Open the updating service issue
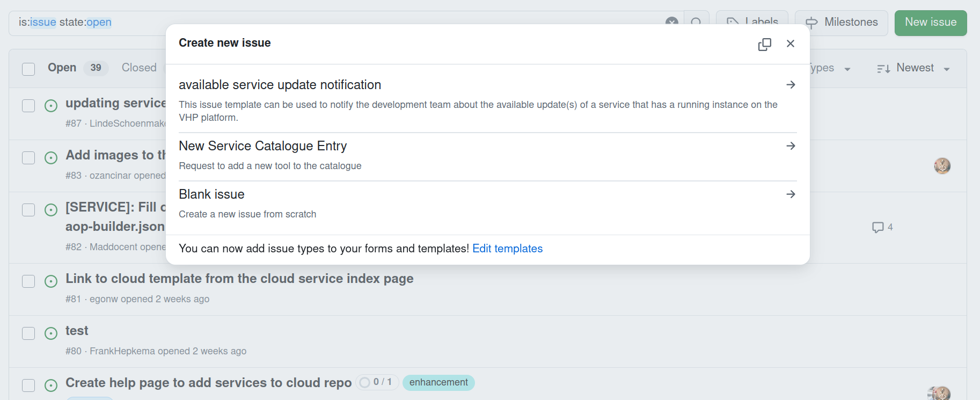The width and height of the screenshot is (980, 400). pyautogui.click(x=115, y=103)
